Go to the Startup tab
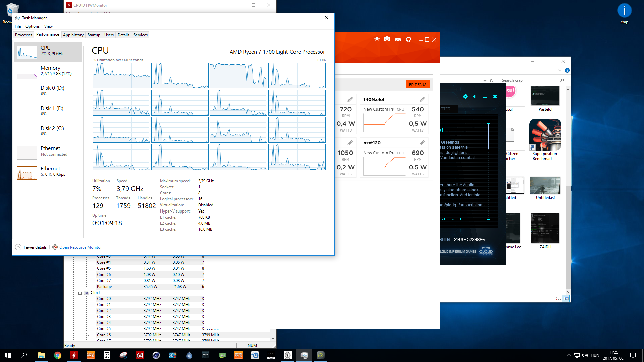Screen dimensions: 644x362 pos(94,35)
